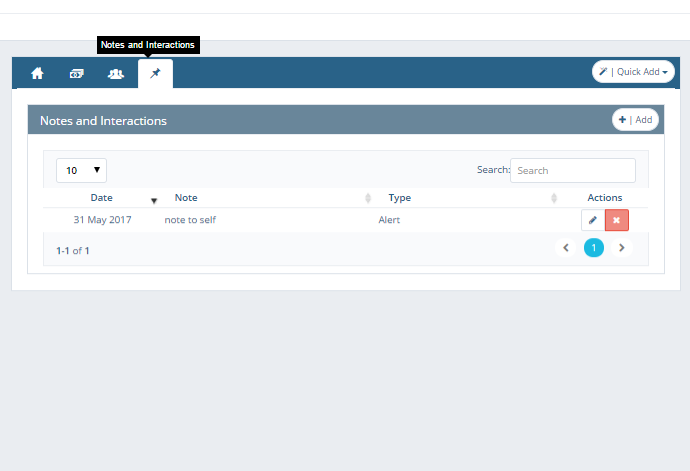Image resolution: width=690 pixels, height=471 pixels.
Task: Edit the 'note to self' entry with the pencil icon
Action: (x=593, y=220)
